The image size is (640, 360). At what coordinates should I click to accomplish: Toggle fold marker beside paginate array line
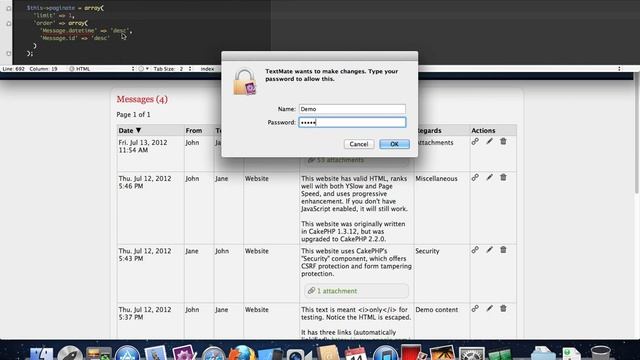[x=9, y=8]
